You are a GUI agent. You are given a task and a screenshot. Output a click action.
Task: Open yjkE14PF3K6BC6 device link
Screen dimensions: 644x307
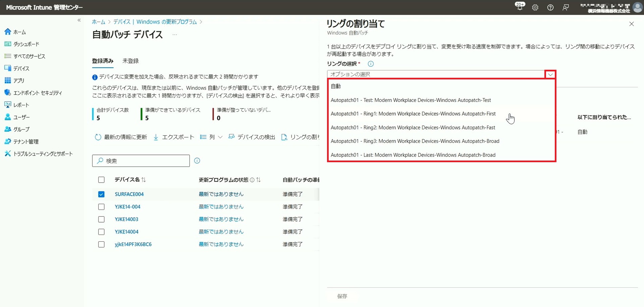coord(133,244)
